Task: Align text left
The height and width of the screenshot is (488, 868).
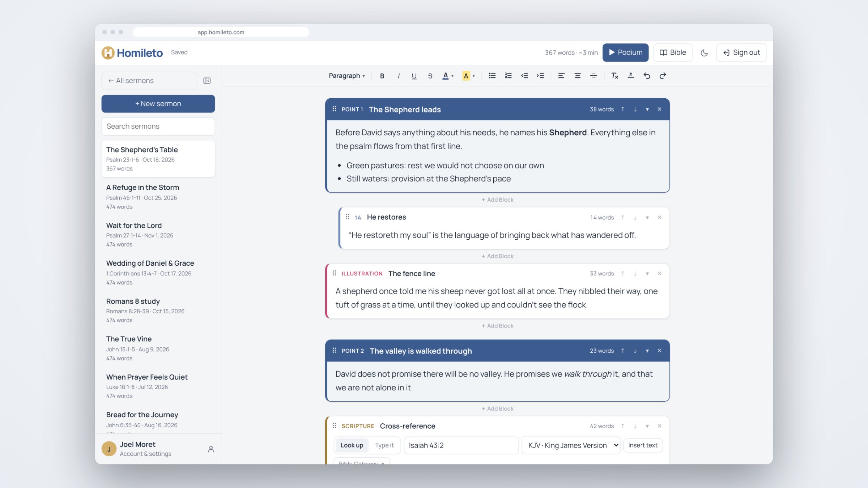Action: tap(561, 76)
